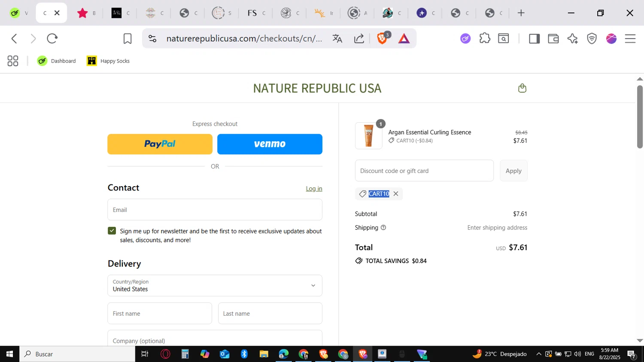
Task: Click the purple extension icon near toolbar
Action: point(465,39)
